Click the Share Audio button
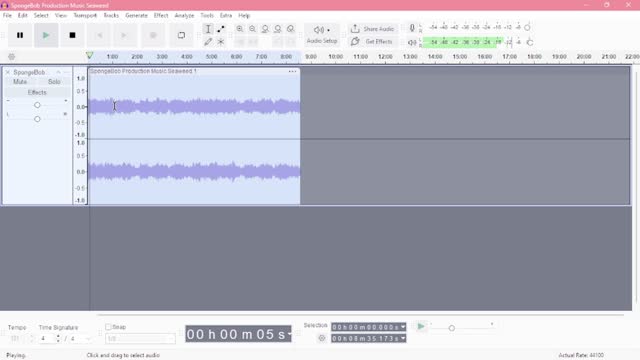The height and width of the screenshot is (360, 640). [372, 29]
